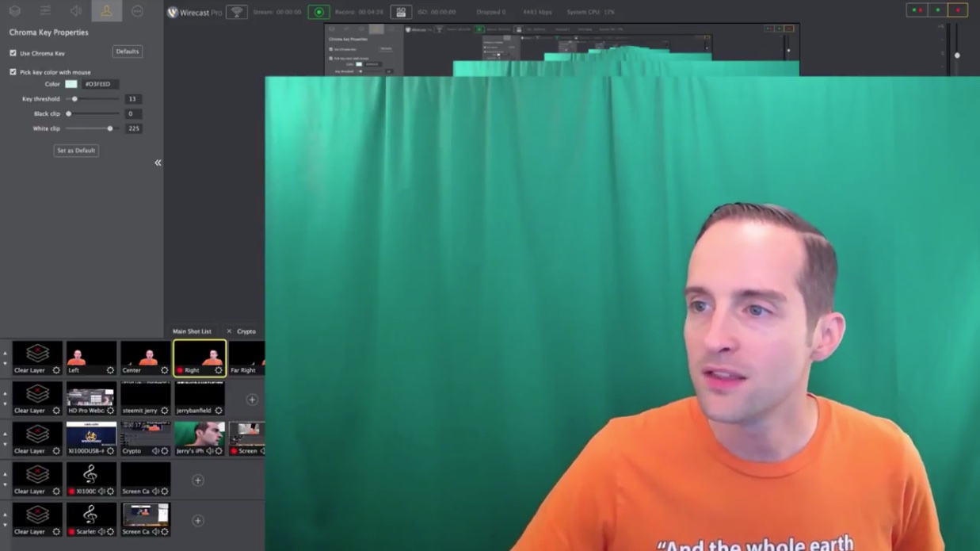Open the shot properties sliders tab
Screen dimensions: 980x551
(x=45, y=11)
